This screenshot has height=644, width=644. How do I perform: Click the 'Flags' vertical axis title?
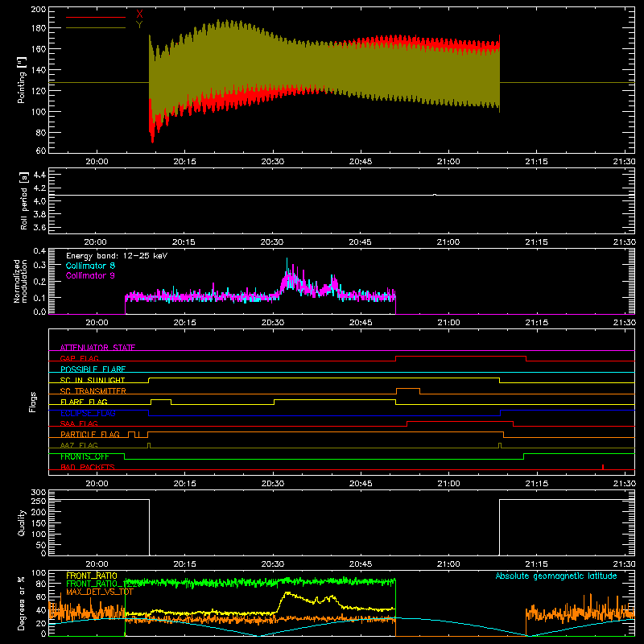pyautogui.click(x=33, y=402)
